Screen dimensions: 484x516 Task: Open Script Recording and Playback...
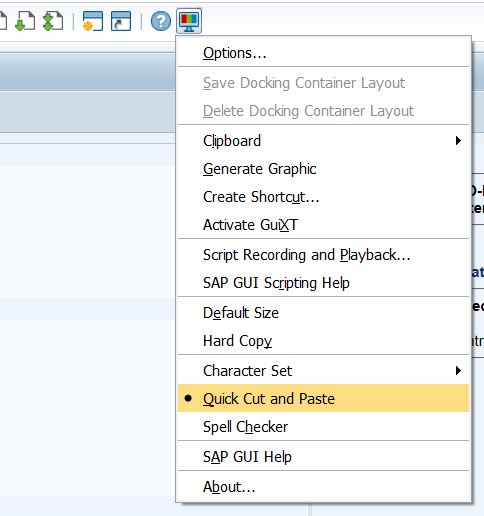[323, 255]
